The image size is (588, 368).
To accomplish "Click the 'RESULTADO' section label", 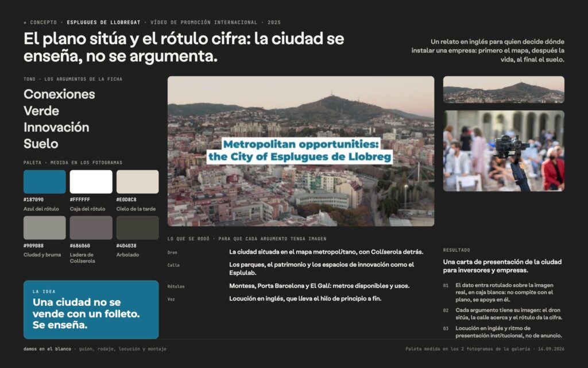I will coord(457,250).
